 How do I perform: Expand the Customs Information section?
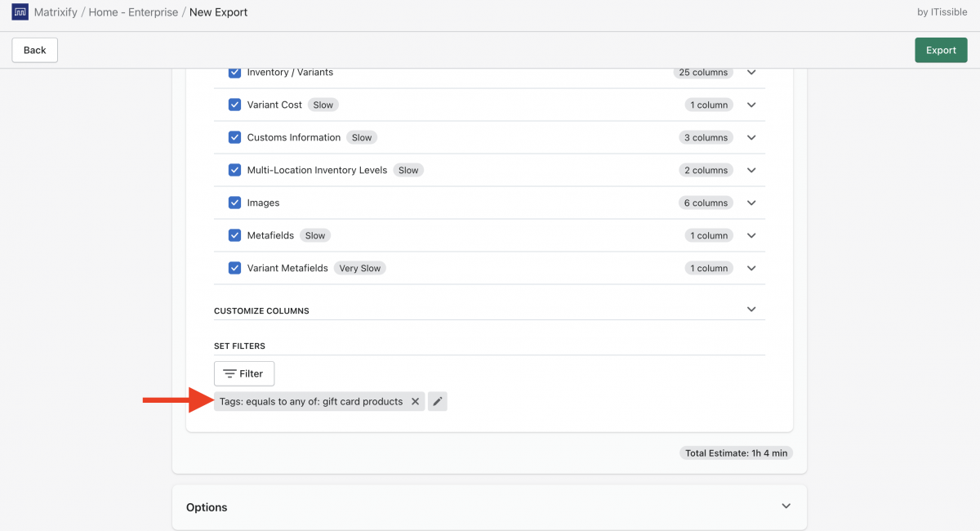tap(751, 137)
